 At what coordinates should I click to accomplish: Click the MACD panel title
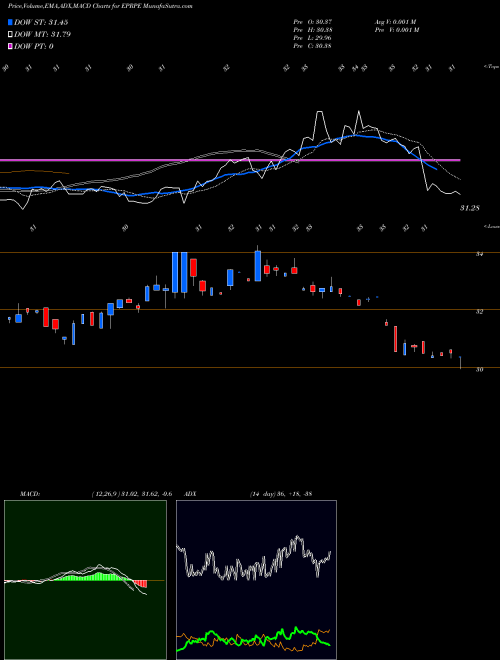[x=29, y=494]
